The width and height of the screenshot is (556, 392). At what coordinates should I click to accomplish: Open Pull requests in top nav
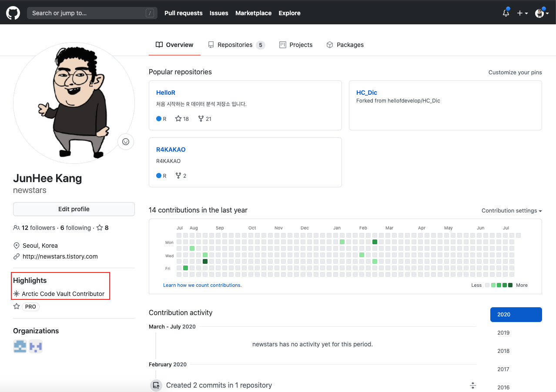pos(184,13)
